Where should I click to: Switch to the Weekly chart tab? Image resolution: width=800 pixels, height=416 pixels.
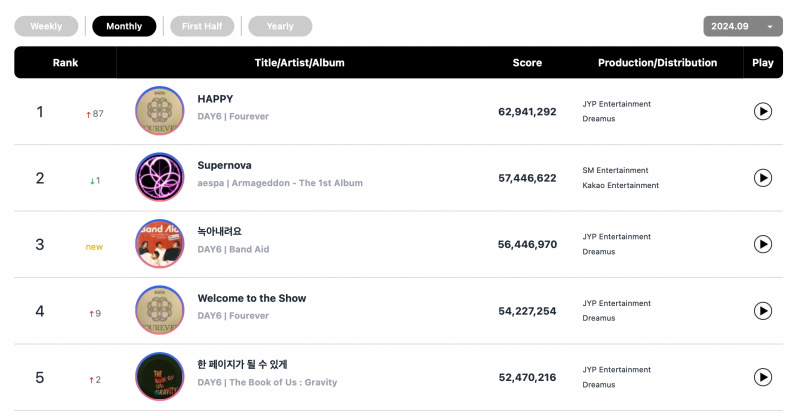[46, 26]
